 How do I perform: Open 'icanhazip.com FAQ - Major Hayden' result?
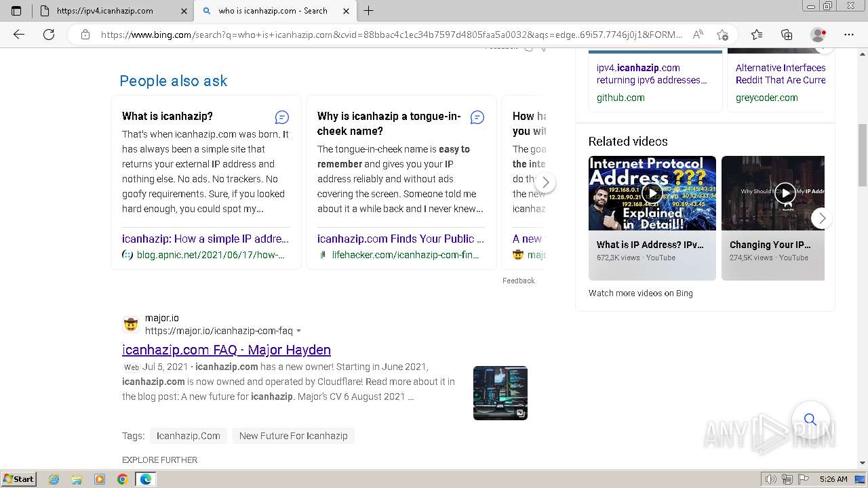[226, 350]
